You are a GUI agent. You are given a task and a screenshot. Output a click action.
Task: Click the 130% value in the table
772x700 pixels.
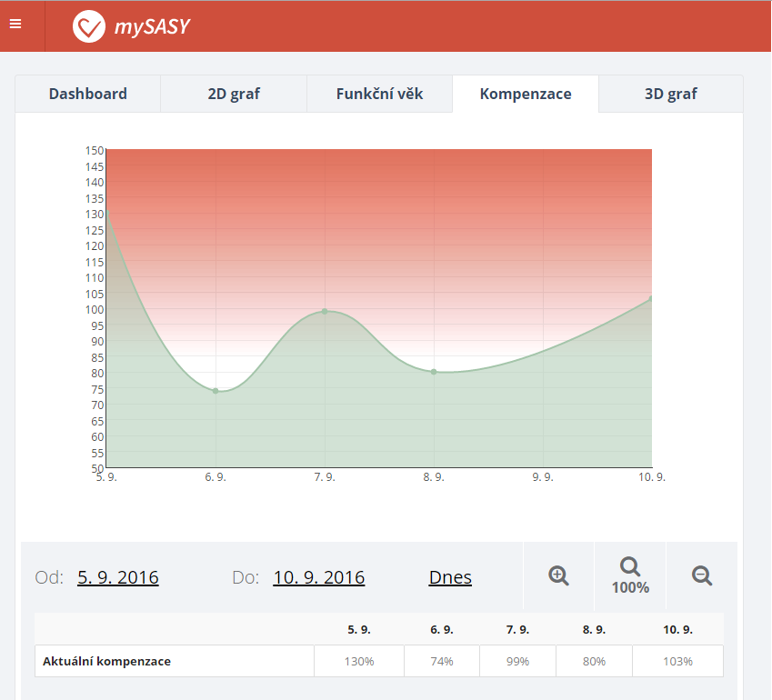tap(359, 662)
